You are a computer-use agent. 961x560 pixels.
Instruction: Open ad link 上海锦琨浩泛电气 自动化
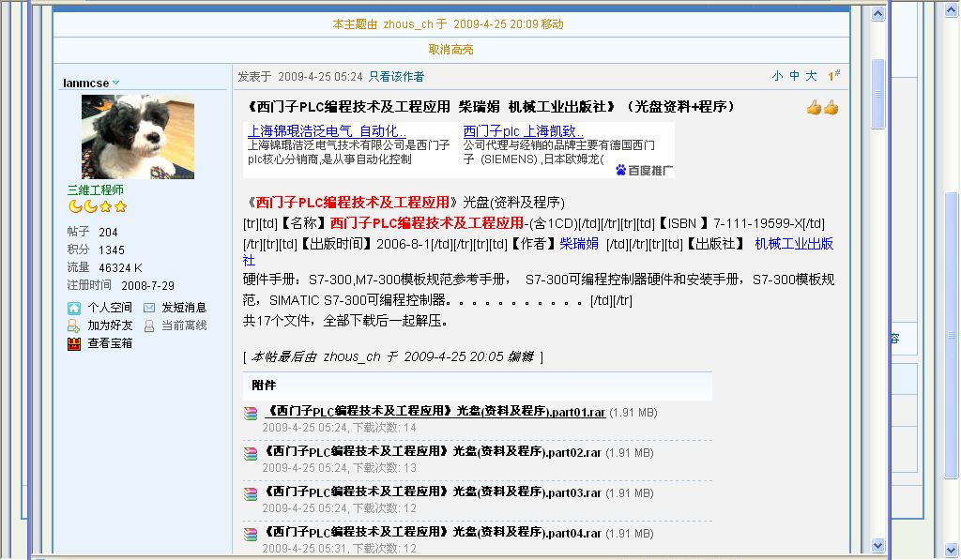click(x=327, y=131)
